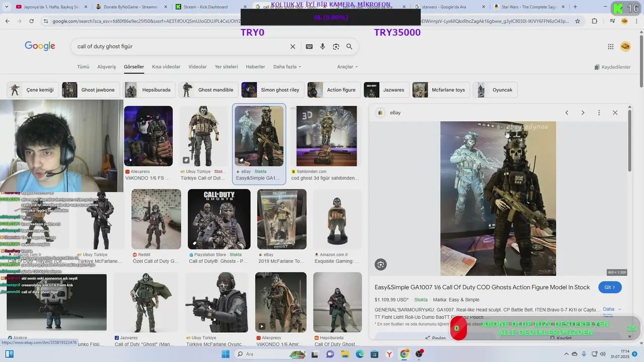Filter images by 'Oyuncak' chip
The image size is (644, 362).
tap(496, 90)
